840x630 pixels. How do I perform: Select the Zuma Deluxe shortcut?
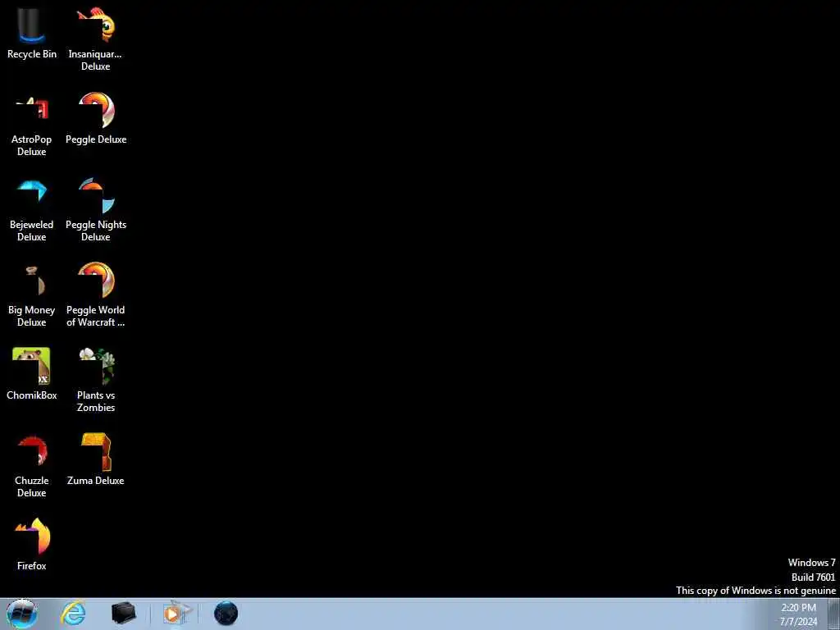(96, 459)
